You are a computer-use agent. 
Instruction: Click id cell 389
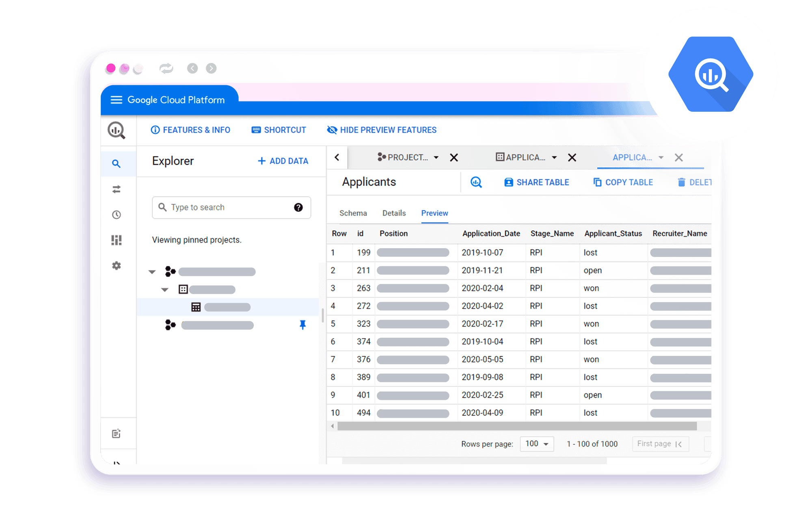[364, 377]
